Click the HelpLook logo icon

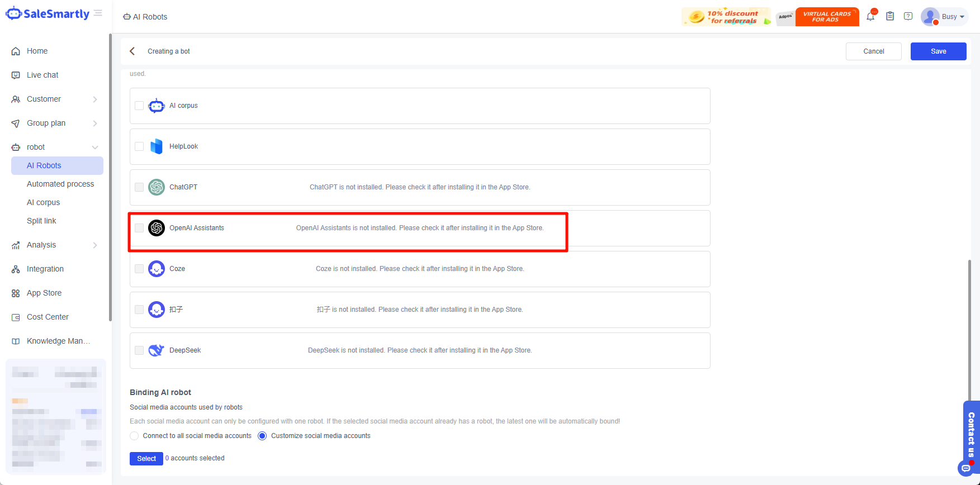(157, 146)
